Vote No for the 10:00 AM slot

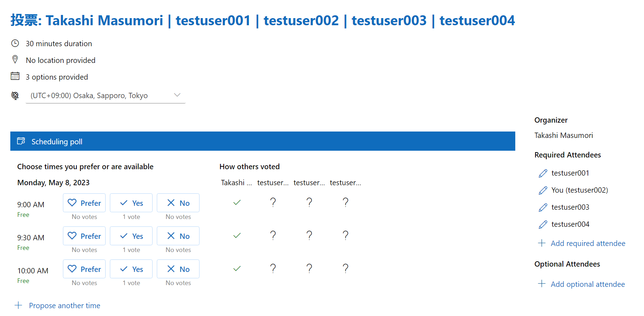point(178,269)
